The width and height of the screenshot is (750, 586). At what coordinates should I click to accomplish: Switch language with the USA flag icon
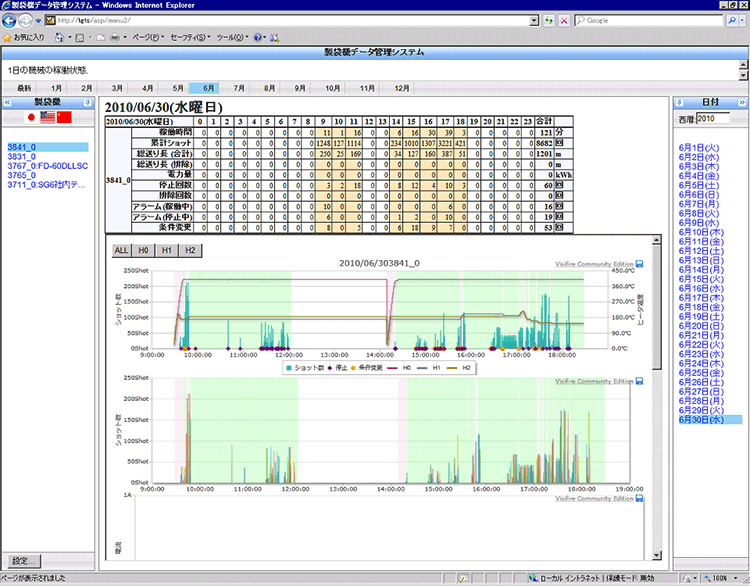click(x=48, y=118)
